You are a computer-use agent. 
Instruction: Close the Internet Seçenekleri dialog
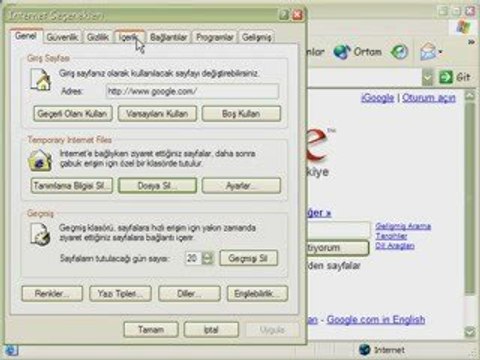coord(297,15)
